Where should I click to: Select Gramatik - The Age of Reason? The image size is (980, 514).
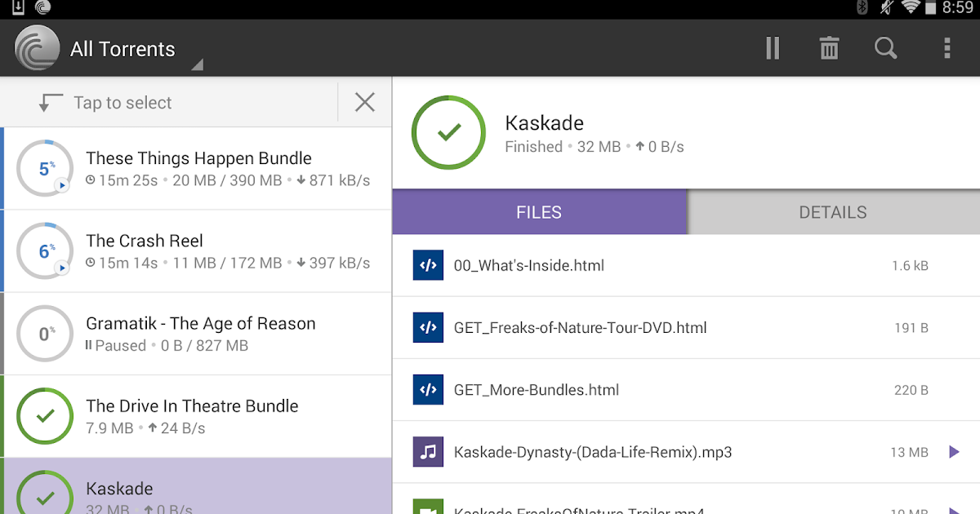[196, 334]
